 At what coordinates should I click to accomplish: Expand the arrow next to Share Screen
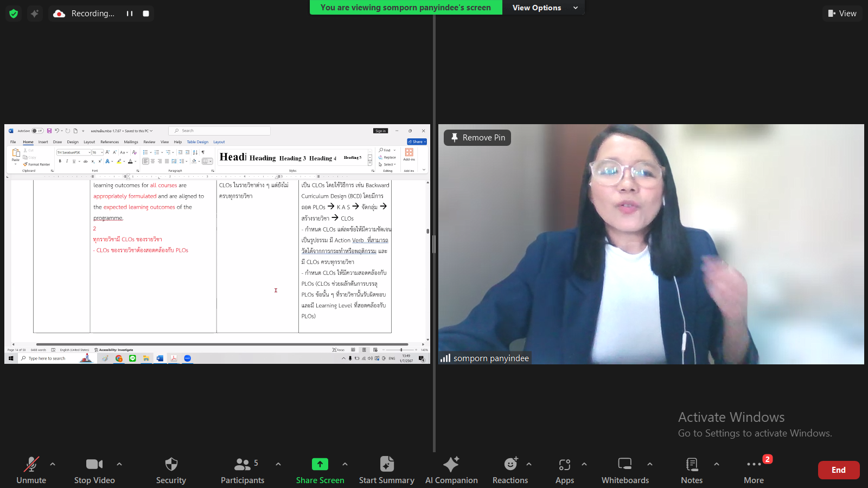(345, 464)
